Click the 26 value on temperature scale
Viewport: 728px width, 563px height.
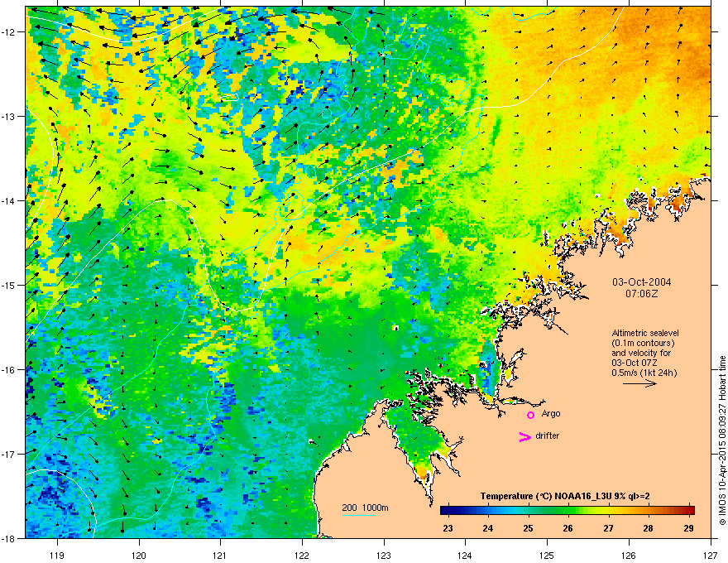[x=568, y=528]
